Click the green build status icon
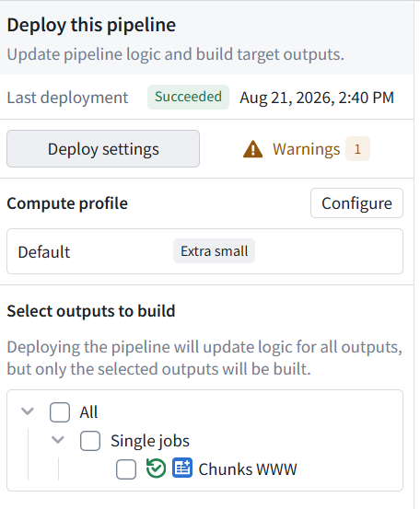 tap(156, 469)
